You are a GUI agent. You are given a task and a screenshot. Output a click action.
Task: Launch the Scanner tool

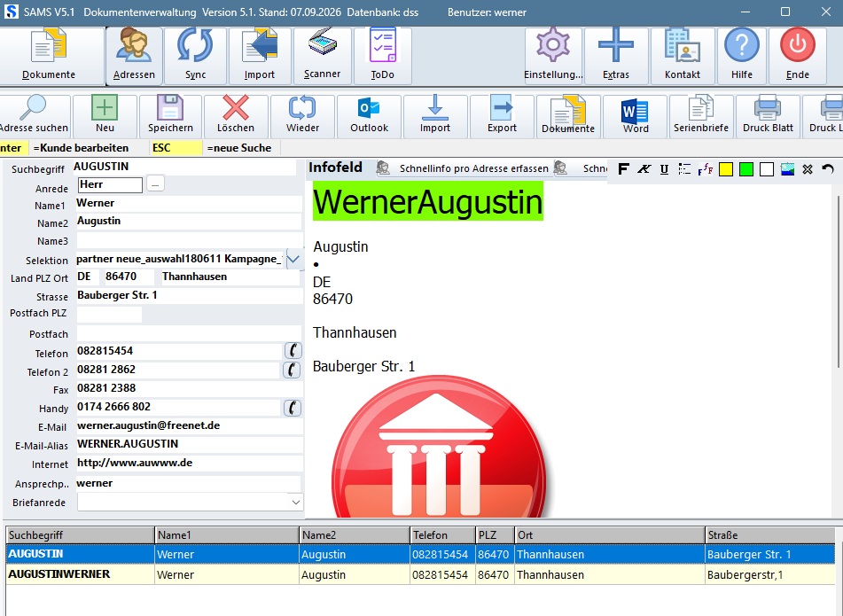pyautogui.click(x=322, y=56)
